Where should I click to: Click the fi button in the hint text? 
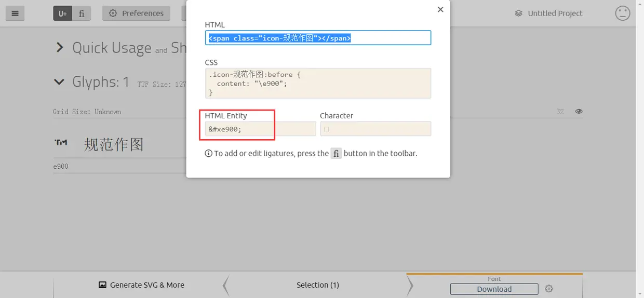click(336, 154)
